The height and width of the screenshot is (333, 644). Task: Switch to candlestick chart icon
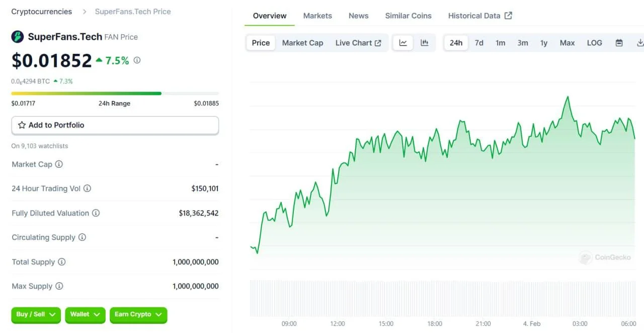[x=424, y=43]
